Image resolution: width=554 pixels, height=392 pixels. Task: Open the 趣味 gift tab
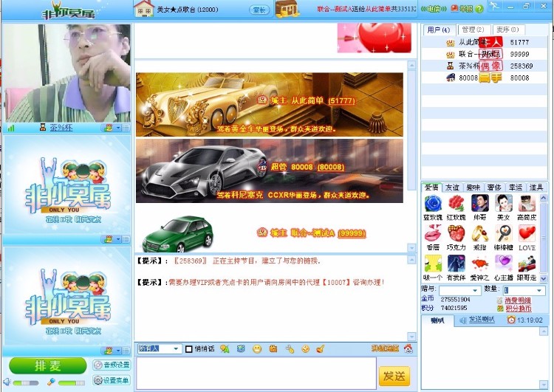(x=473, y=188)
